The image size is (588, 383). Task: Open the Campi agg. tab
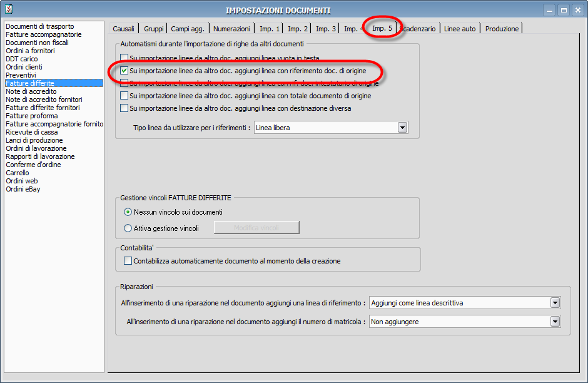click(188, 29)
